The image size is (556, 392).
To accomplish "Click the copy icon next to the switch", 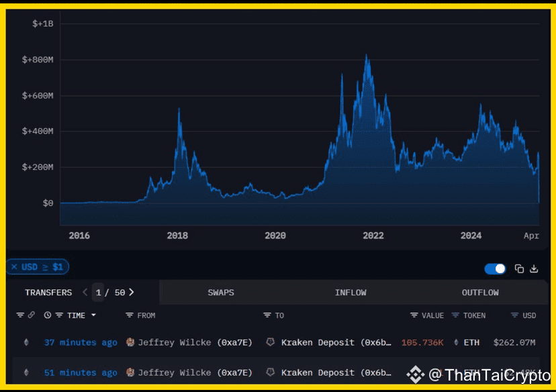I will coord(518,268).
